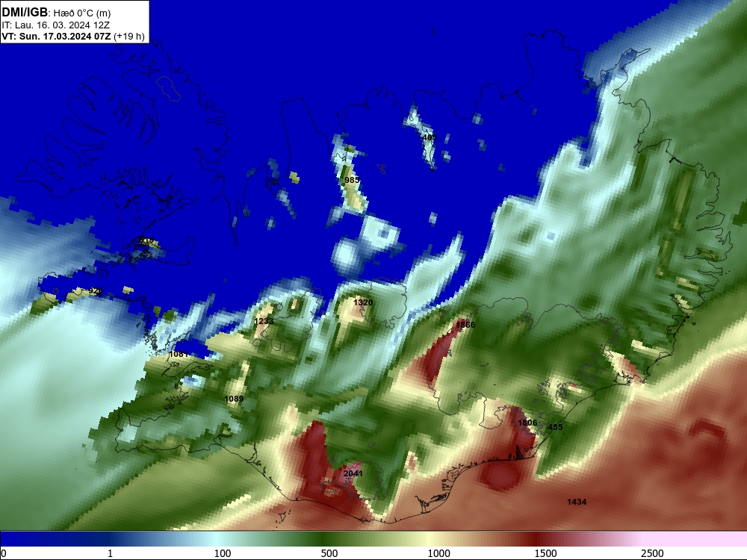
Task: Click the 1500 mark on the color scale
Action: (x=545, y=553)
